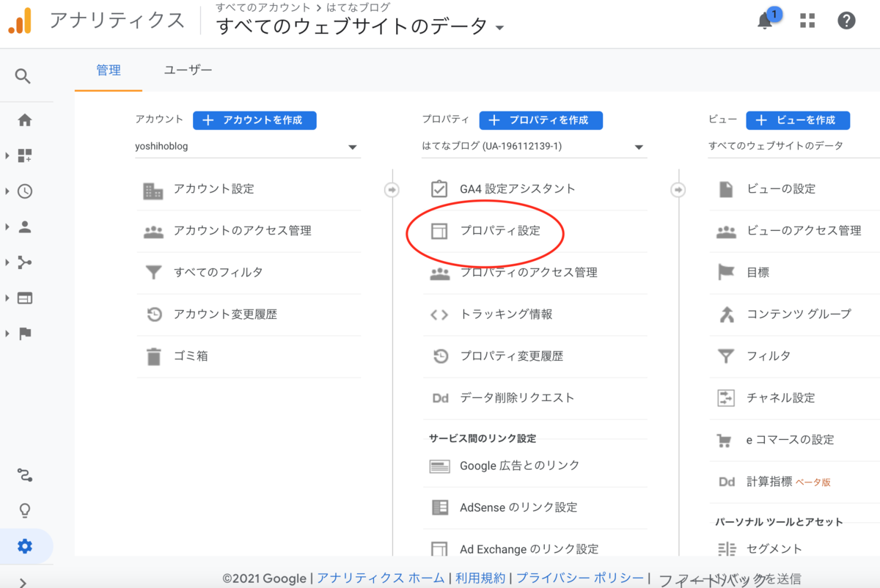880x588 pixels.
Task: Open 計算指標 ベータ版
Action: (x=788, y=482)
